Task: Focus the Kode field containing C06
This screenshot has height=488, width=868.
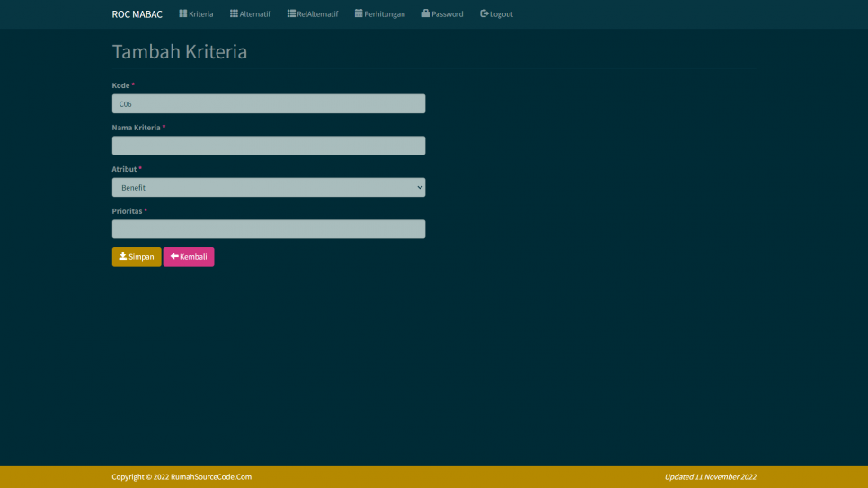Action: 268,104
